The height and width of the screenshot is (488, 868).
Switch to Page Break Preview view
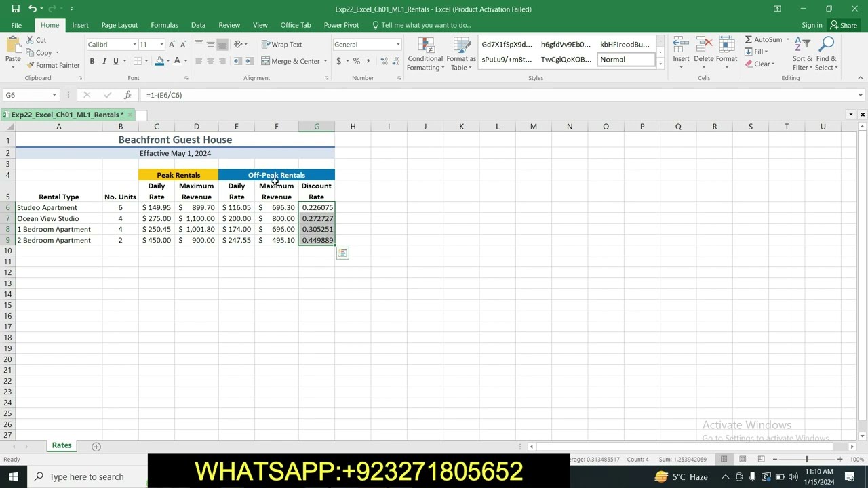(x=761, y=459)
